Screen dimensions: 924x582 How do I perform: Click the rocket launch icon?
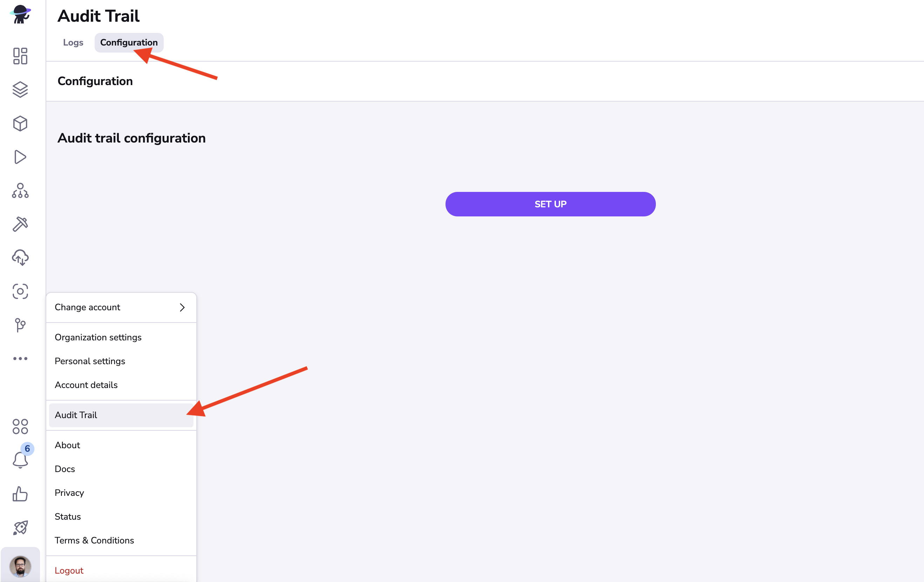click(x=20, y=528)
